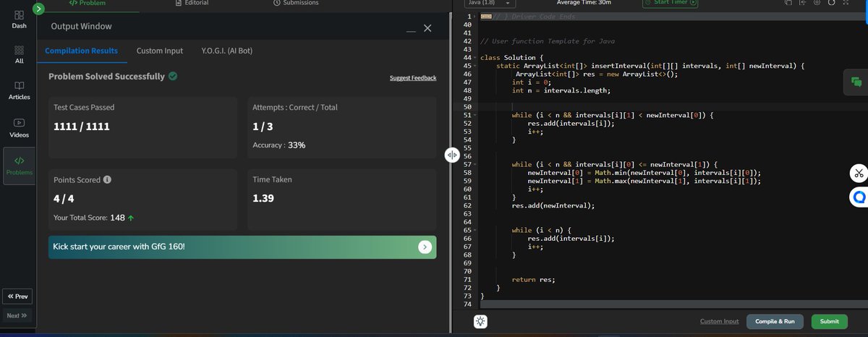Open the Articles sidebar section
Image resolution: width=868 pixels, height=337 pixels.
[x=19, y=90]
